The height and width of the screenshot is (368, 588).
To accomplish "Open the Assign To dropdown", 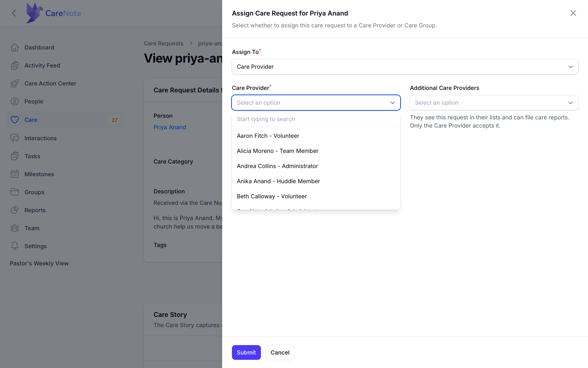I will (405, 67).
